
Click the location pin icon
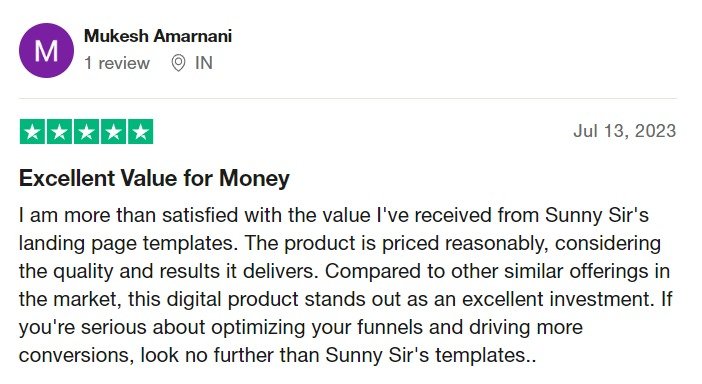[x=178, y=63]
